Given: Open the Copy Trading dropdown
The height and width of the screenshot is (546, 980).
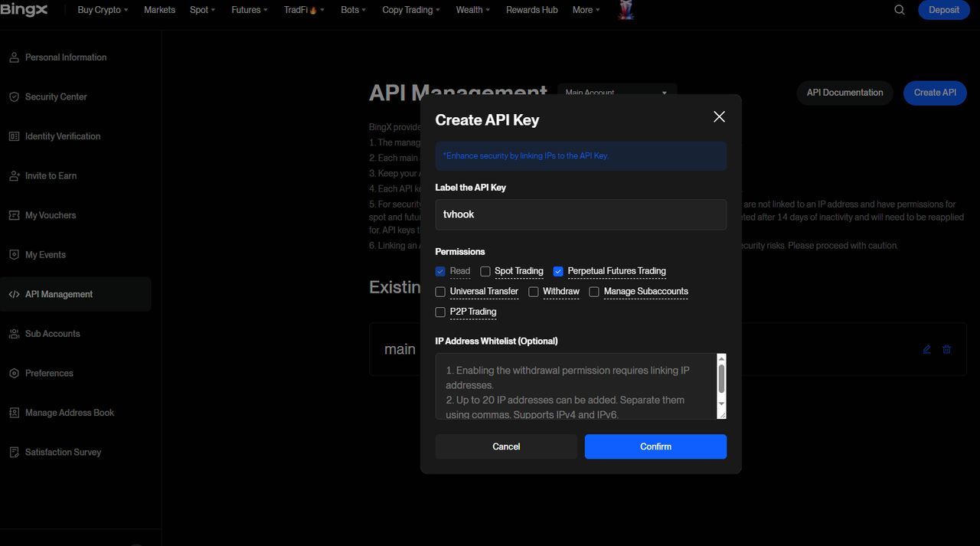Looking at the screenshot, I should tap(411, 10).
